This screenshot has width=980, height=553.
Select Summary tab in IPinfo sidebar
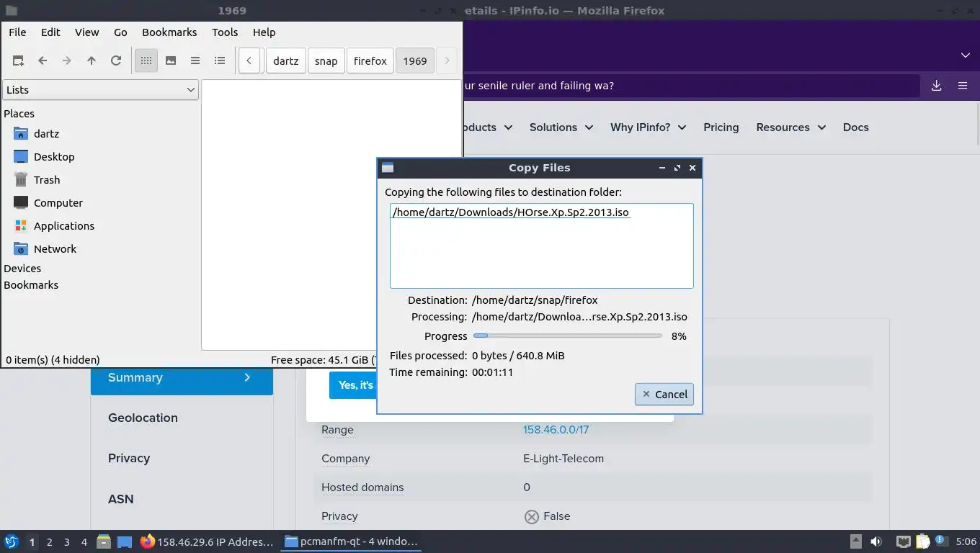[182, 378]
